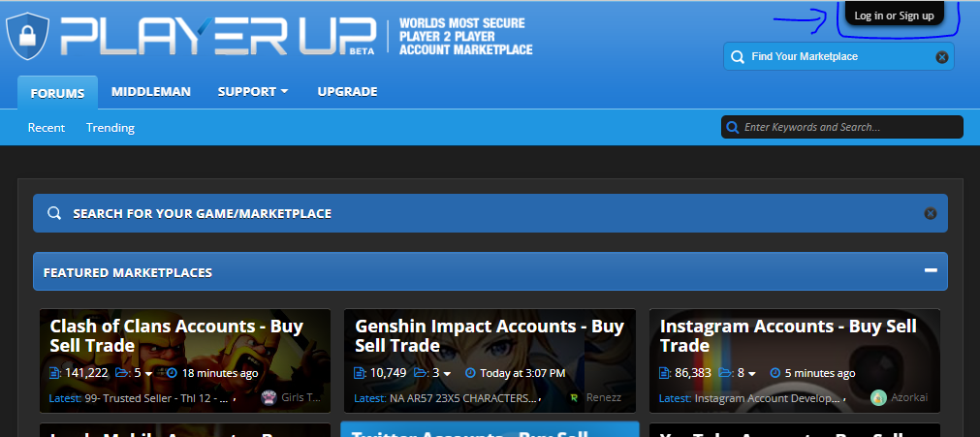The image size is (980, 437).
Task: Go to Trending posts
Action: [x=110, y=128]
